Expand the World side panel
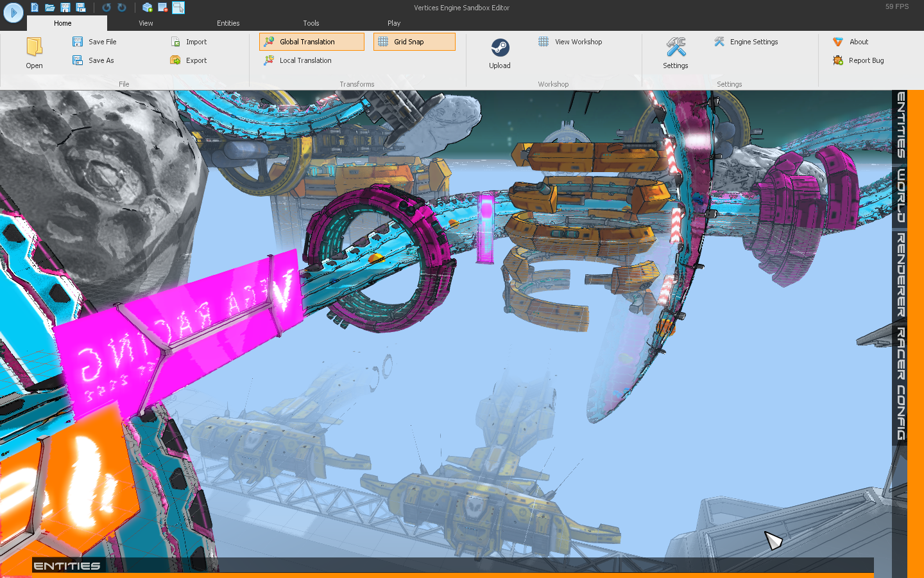The image size is (924, 578). [x=901, y=196]
